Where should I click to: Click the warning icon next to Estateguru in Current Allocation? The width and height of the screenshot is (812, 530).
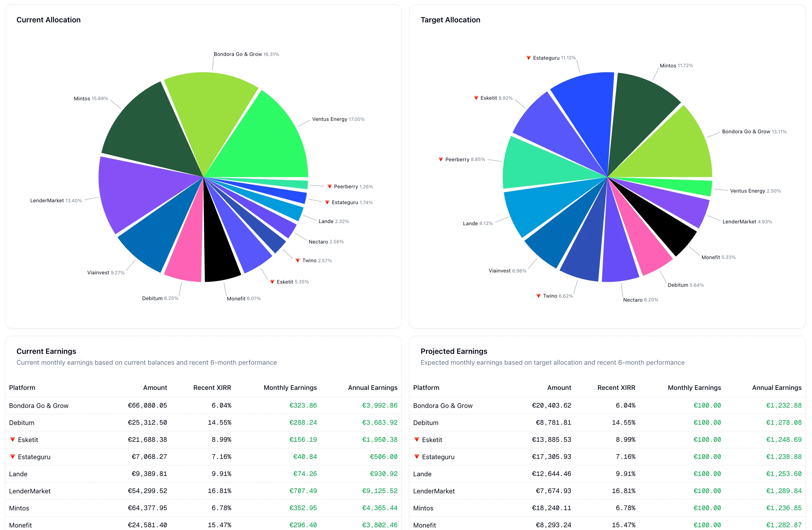tap(327, 202)
